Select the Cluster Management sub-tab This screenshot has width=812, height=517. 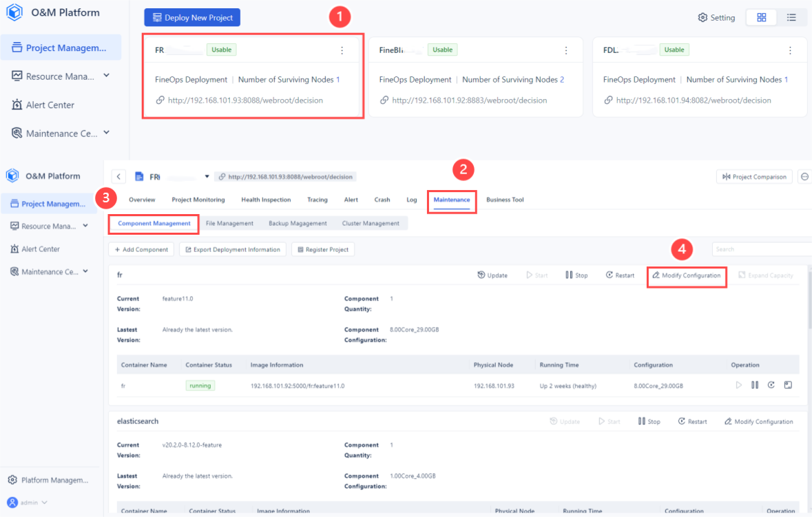click(x=371, y=224)
